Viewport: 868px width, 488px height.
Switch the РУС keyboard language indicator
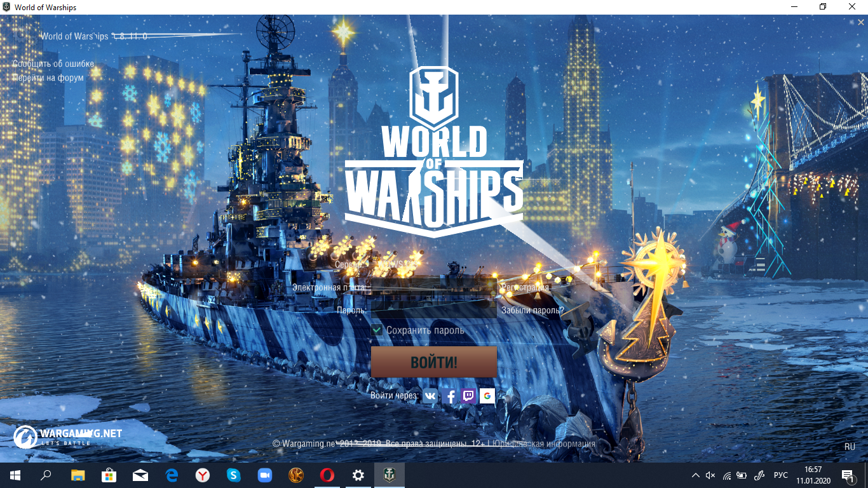pos(781,475)
